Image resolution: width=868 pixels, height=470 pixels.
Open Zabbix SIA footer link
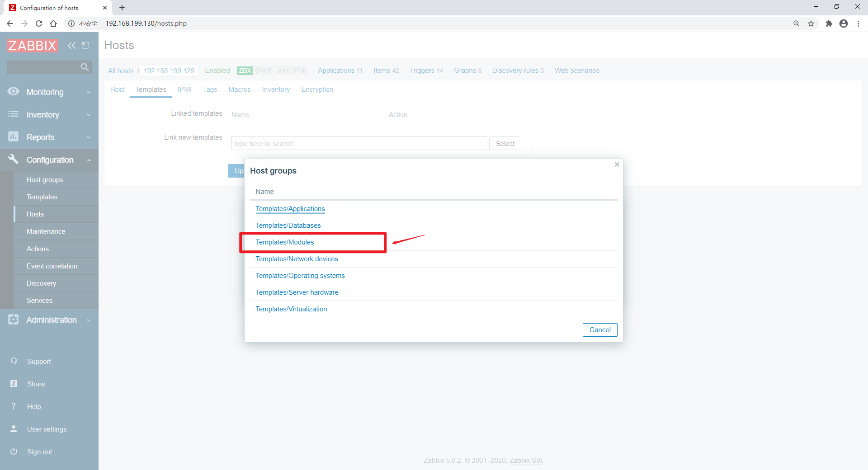(x=526, y=461)
